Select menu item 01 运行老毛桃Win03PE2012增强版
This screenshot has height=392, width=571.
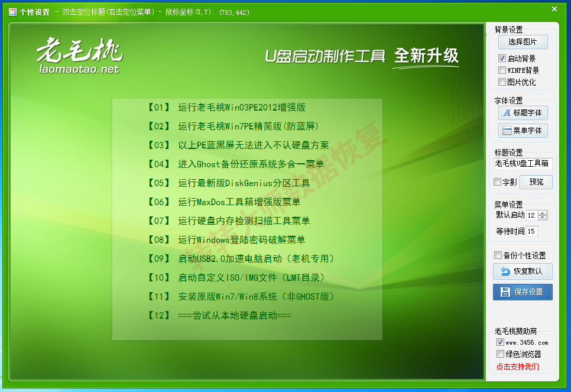226,107
